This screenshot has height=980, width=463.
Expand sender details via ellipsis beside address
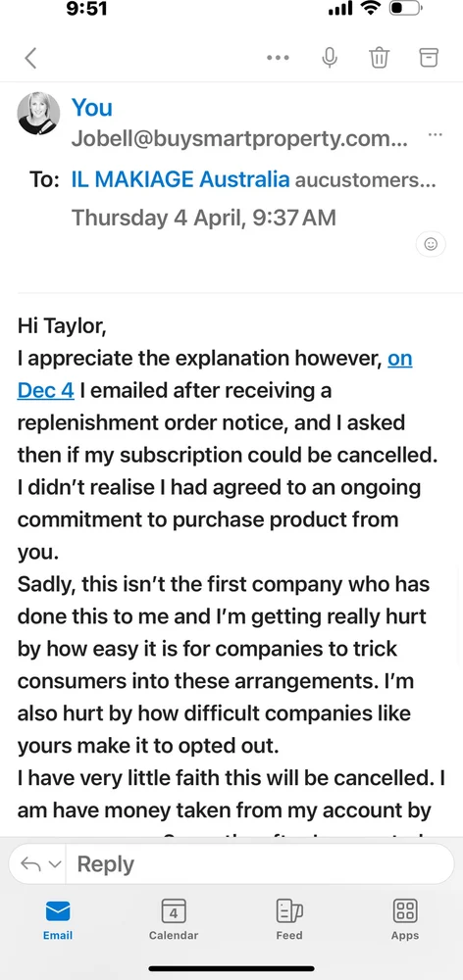436,134
